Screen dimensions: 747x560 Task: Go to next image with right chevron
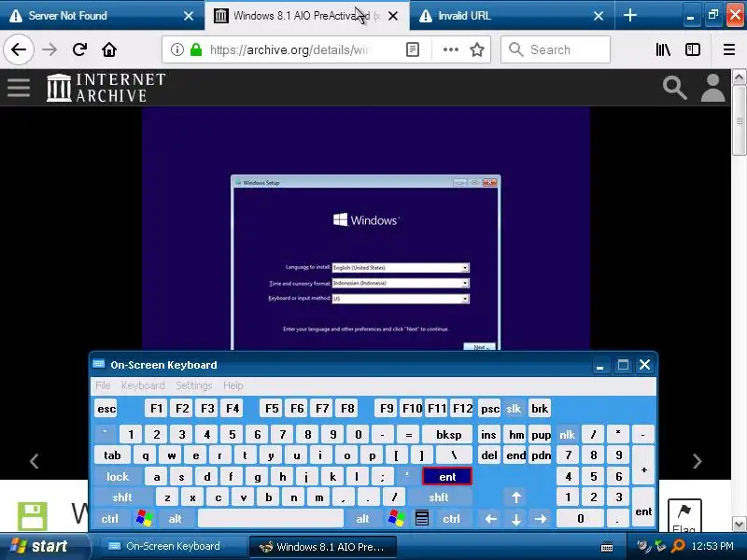tap(697, 460)
